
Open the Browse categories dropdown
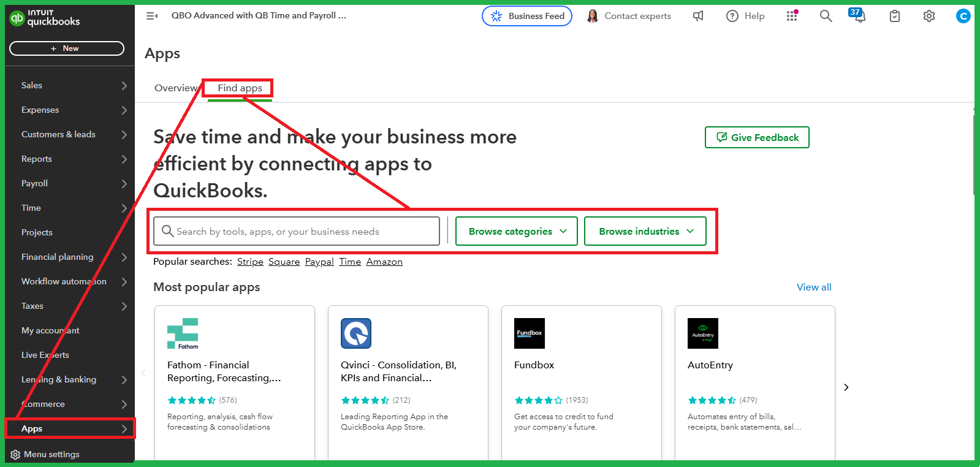[x=517, y=231]
